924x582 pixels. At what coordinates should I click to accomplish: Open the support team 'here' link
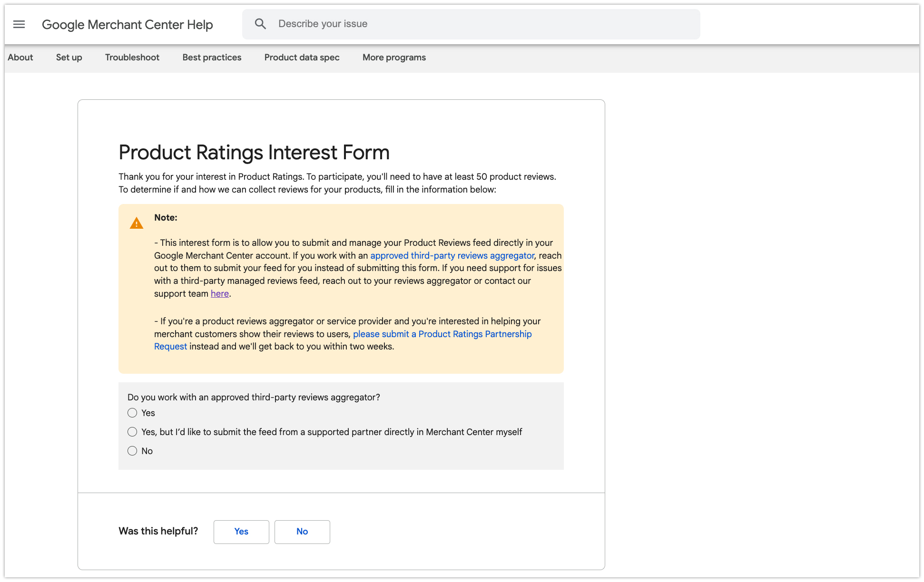click(x=220, y=294)
